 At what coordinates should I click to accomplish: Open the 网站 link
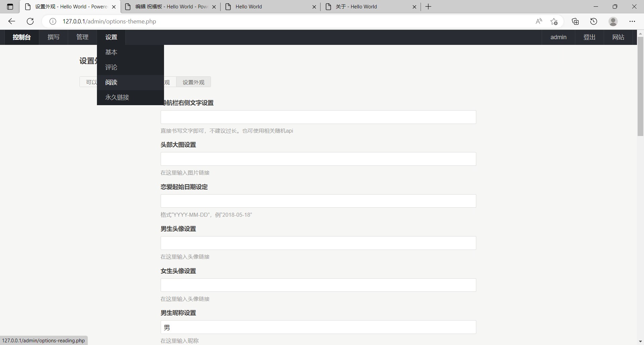click(618, 37)
